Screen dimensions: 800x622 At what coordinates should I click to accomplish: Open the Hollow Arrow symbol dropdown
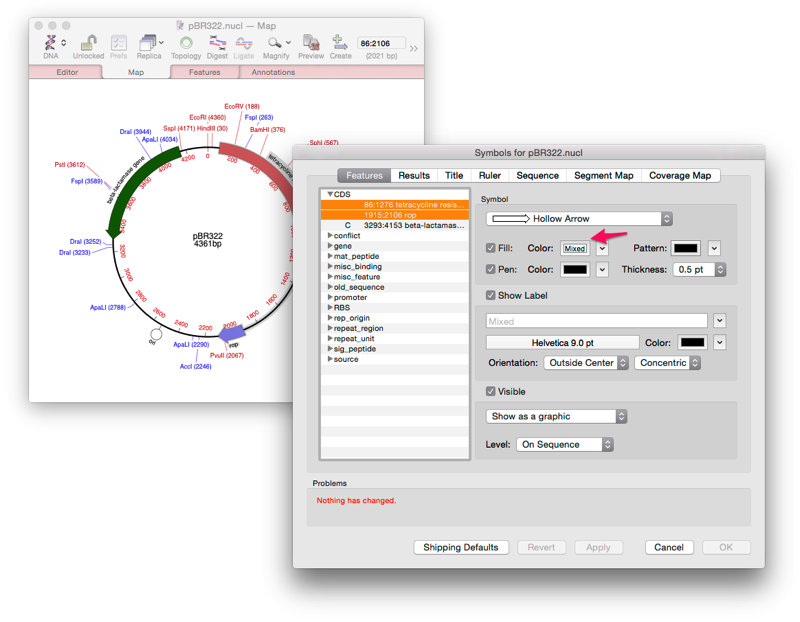579,219
